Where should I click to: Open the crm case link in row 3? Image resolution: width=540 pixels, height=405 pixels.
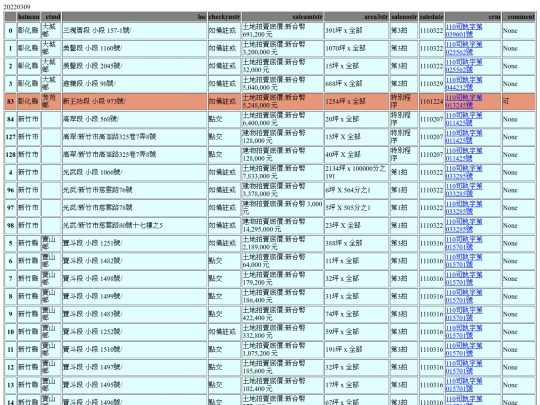point(464,84)
